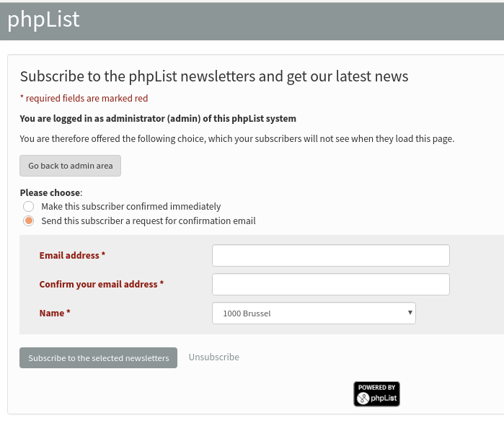504x423 pixels.
Task: Open the Unsubscribe link
Action: [213, 357]
